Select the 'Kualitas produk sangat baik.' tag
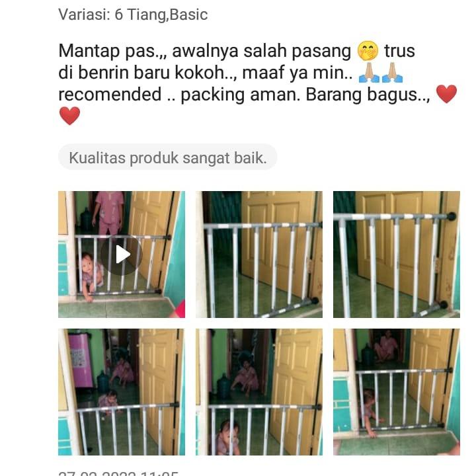 coord(167,157)
